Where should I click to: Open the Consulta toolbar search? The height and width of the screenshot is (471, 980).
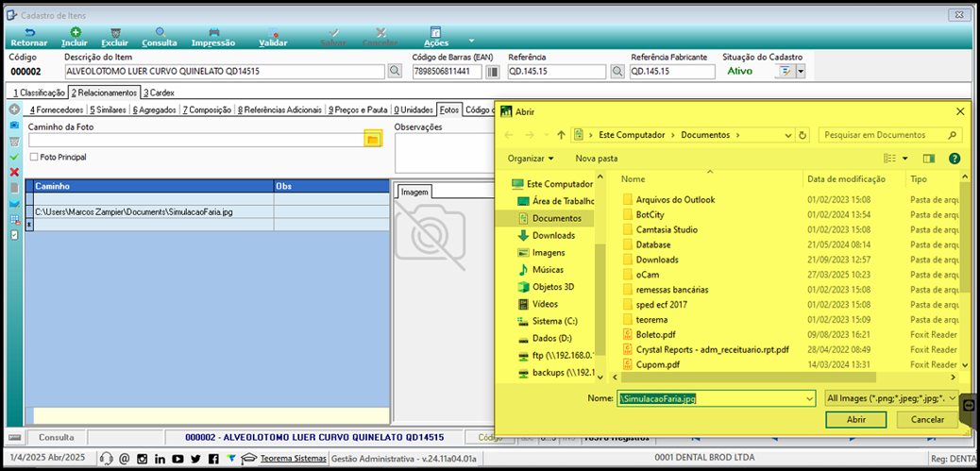160,38
